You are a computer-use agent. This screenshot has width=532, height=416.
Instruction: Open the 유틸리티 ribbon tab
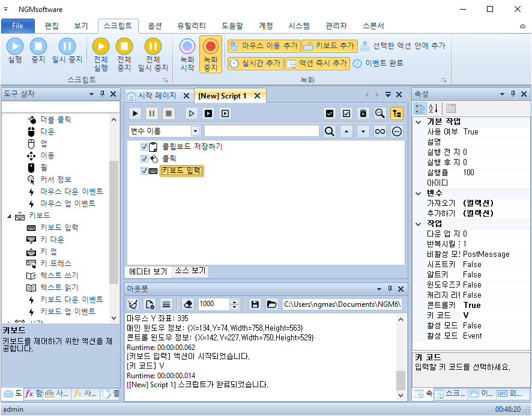click(x=192, y=26)
